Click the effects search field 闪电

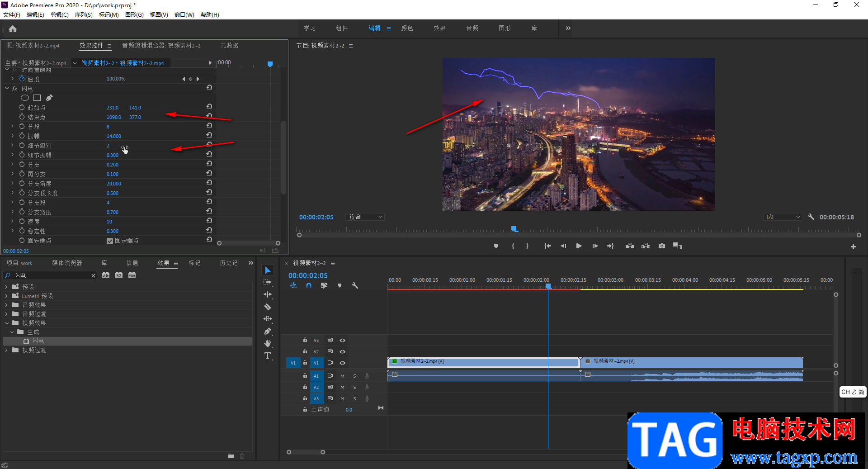click(x=50, y=275)
